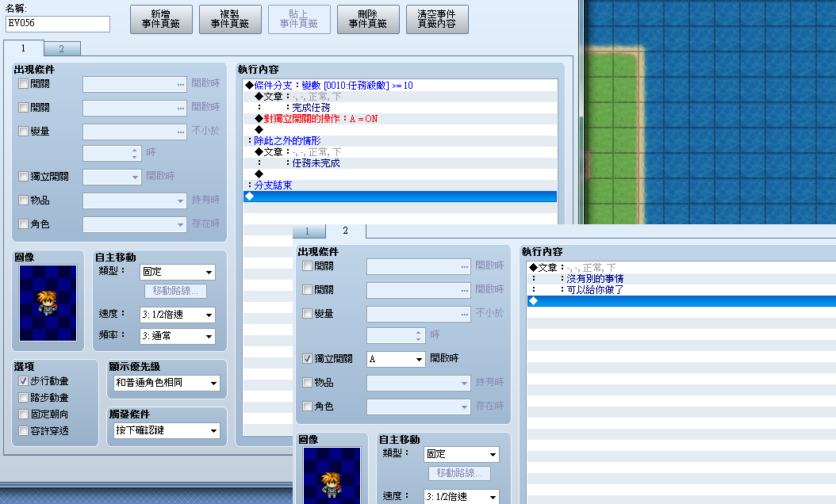Screen dimensions: 836x504
Task: Open the 類型 dropdown in the lower panel
Action: pos(462,454)
